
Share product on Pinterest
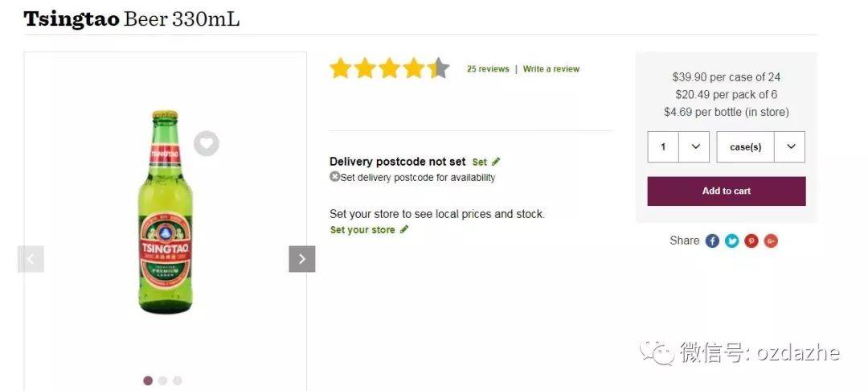coord(751,241)
